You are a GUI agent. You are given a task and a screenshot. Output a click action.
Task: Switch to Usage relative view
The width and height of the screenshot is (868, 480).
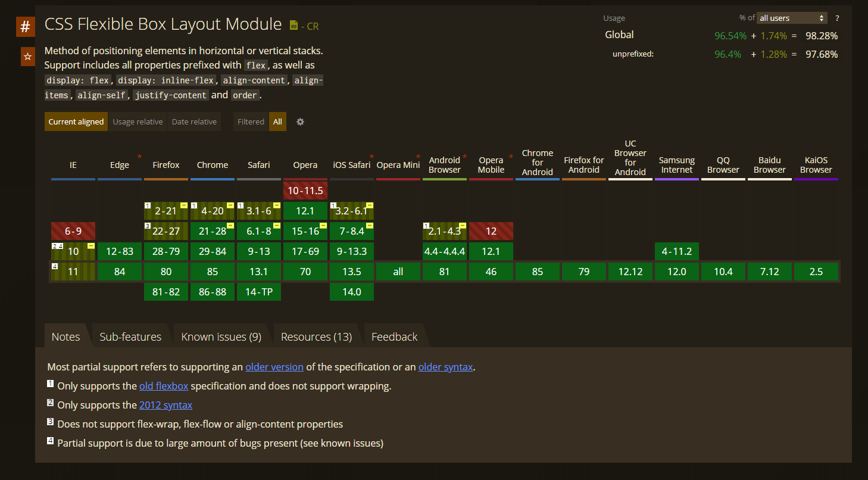tap(138, 121)
